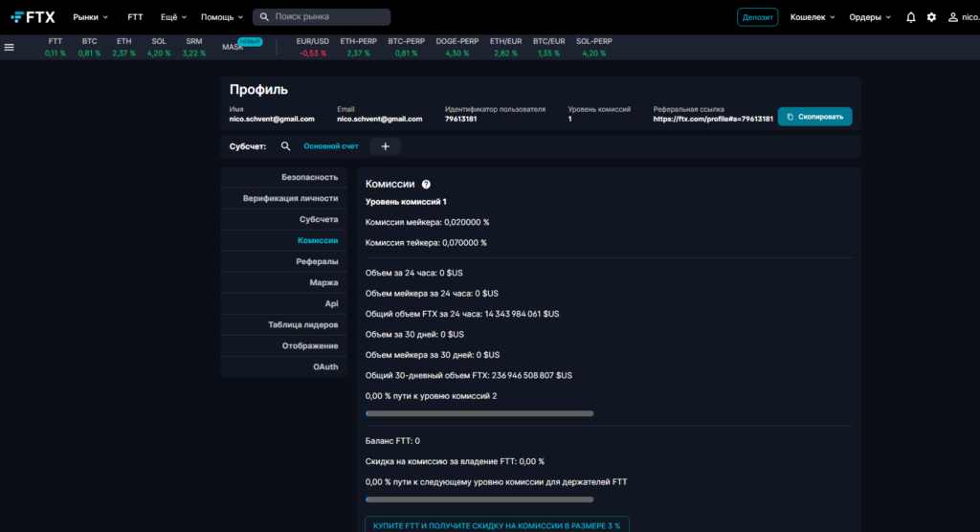Click the Депозит button
Screen dimensions: 980x532
tap(757, 17)
